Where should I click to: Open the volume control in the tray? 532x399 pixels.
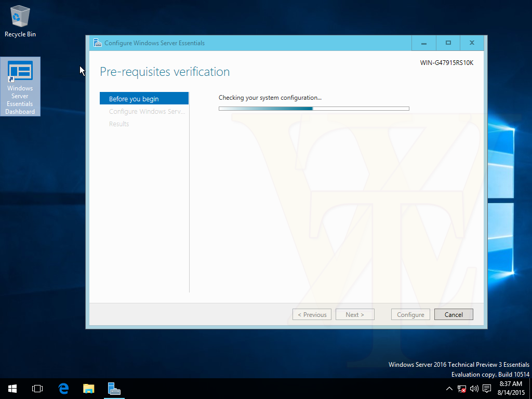(474, 389)
